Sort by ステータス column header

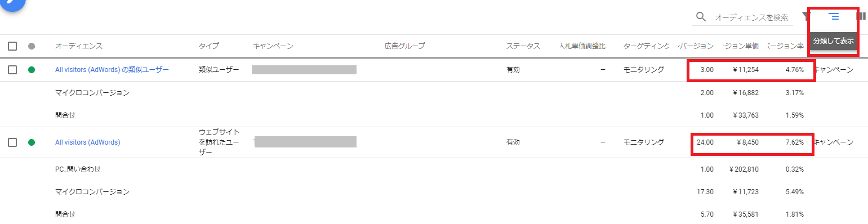[x=523, y=46]
